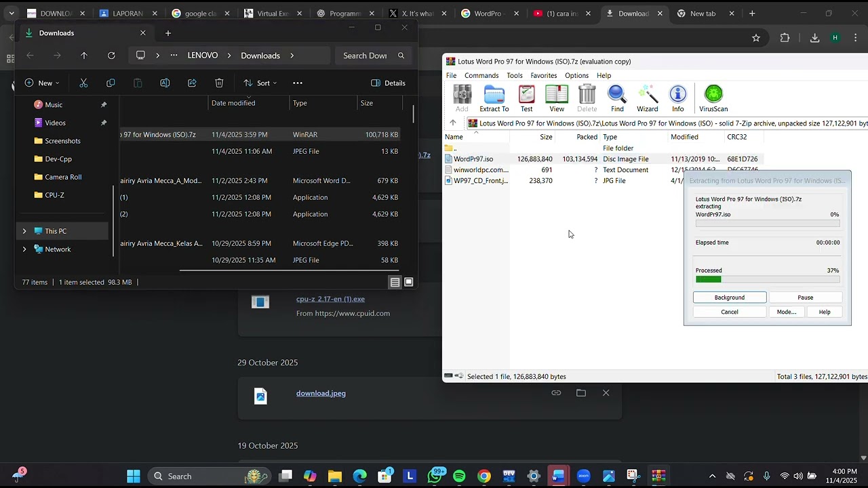Select Dev-Cpp folder in navigation pane

pyautogui.click(x=58, y=159)
